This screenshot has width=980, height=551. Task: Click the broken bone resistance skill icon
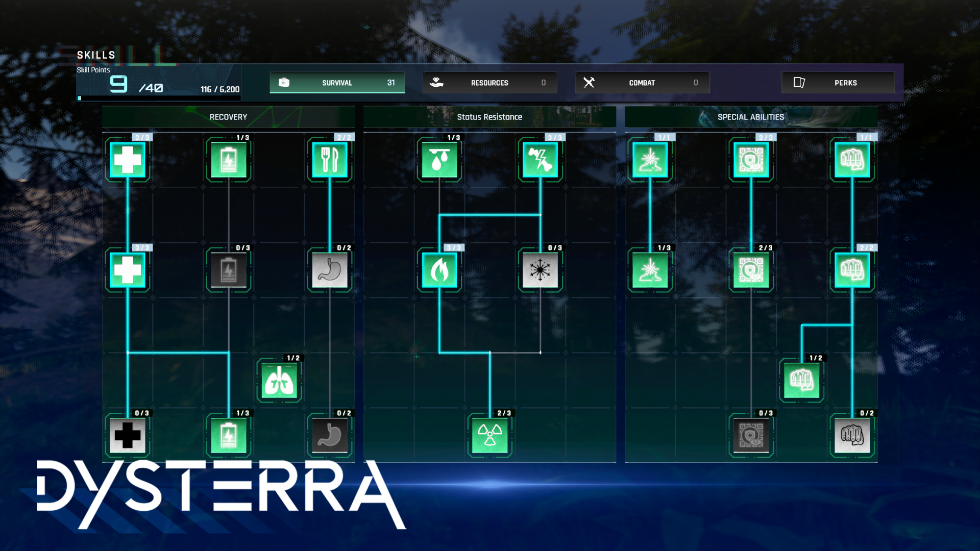[540, 160]
